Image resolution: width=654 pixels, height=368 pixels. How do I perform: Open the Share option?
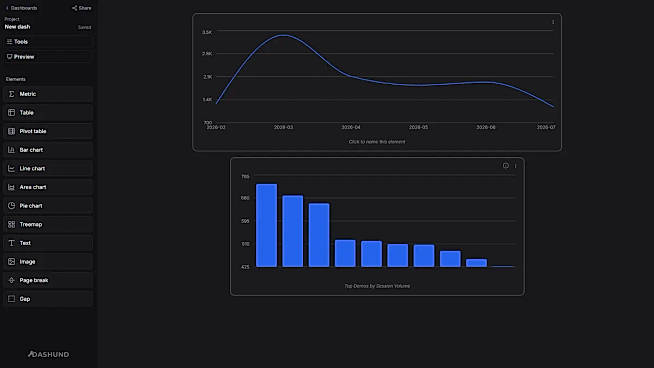82,8
